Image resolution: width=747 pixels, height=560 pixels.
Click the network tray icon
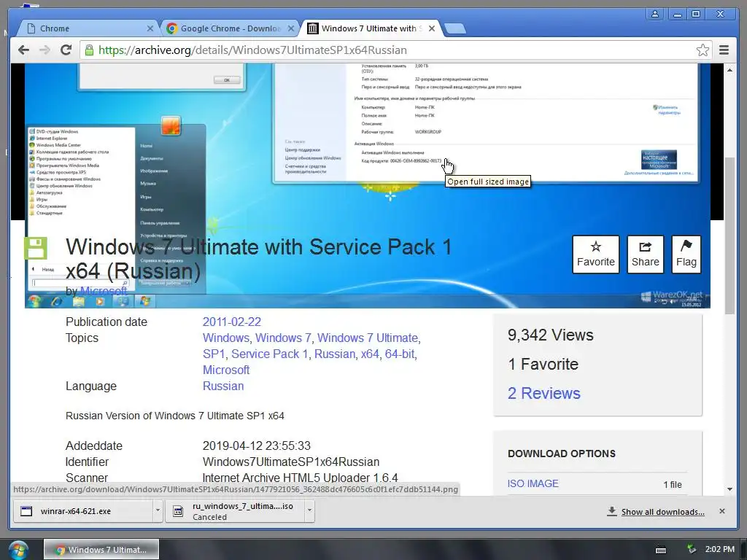point(692,549)
